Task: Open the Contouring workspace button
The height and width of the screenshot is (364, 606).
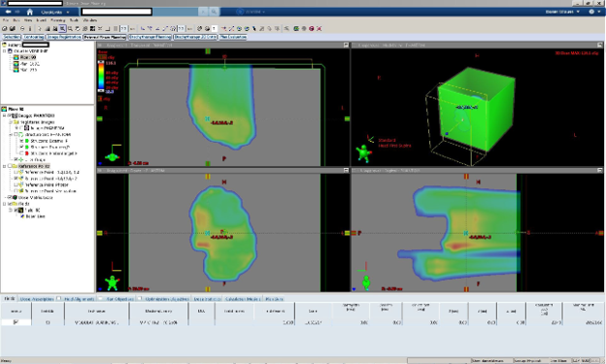Action: (33, 37)
